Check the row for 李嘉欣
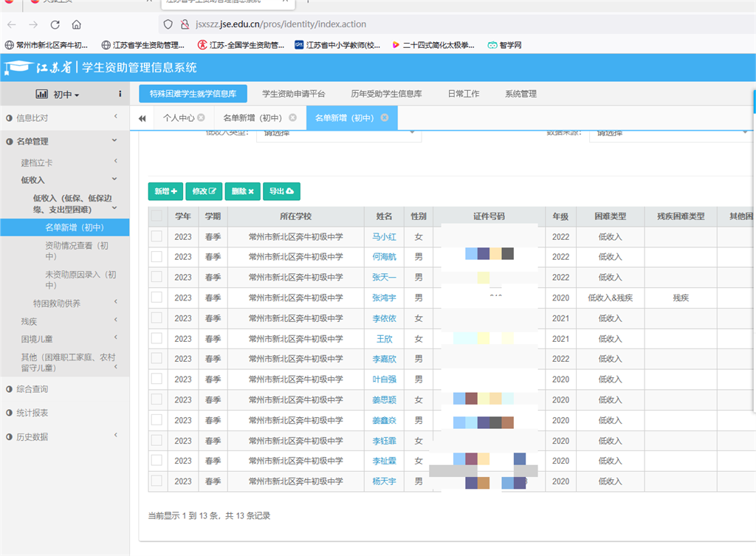The width and height of the screenshot is (756, 556). pos(157,358)
